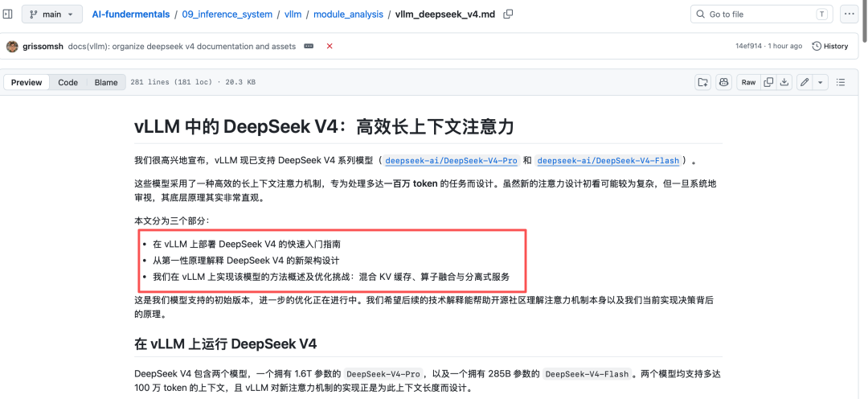
Task: Go to vllm folder breadcrumb
Action: pyautogui.click(x=293, y=14)
